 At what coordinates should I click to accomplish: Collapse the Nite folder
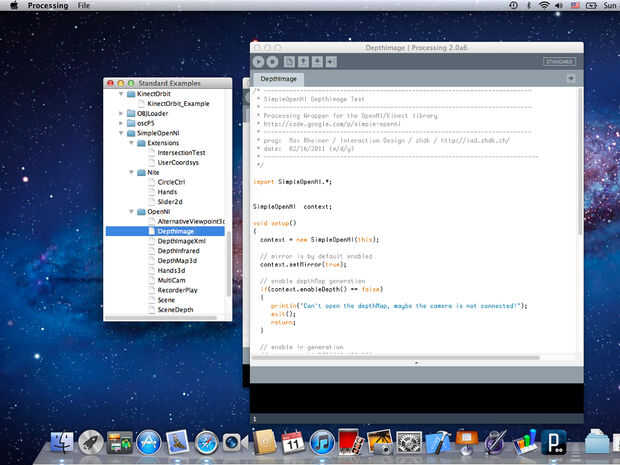point(131,172)
